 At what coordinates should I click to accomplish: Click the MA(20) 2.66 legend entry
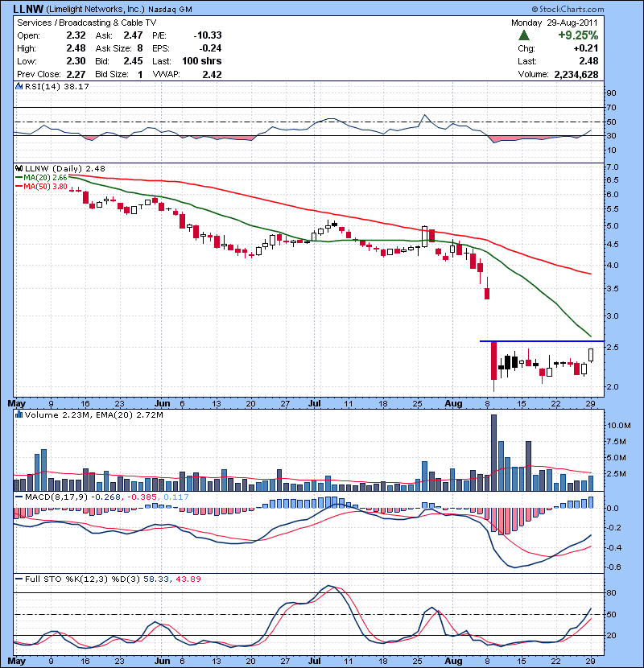pyautogui.click(x=41, y=177)
